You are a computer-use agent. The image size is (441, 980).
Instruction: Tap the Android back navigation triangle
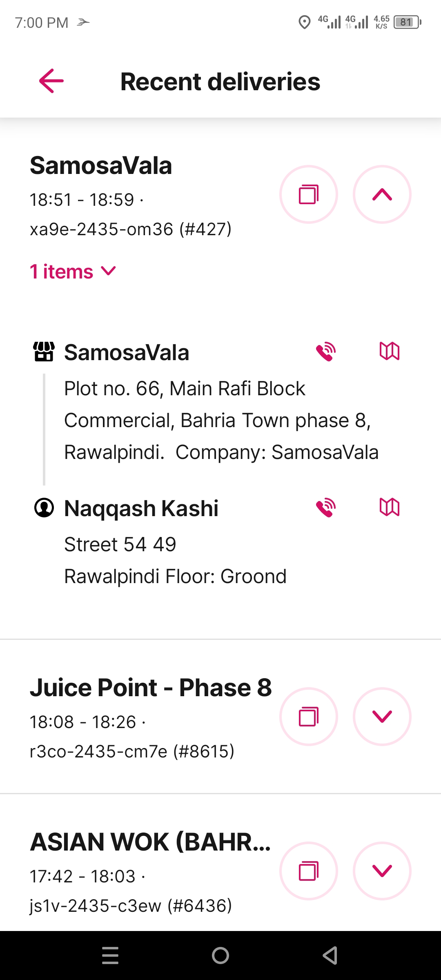330,955
